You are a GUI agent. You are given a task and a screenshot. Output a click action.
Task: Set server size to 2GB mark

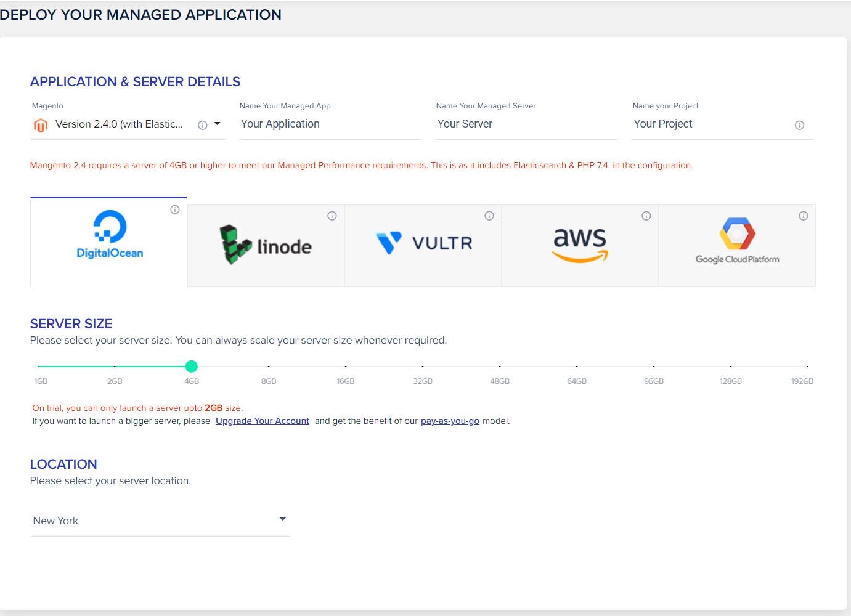pyautogui.click(x=115, y=367)
